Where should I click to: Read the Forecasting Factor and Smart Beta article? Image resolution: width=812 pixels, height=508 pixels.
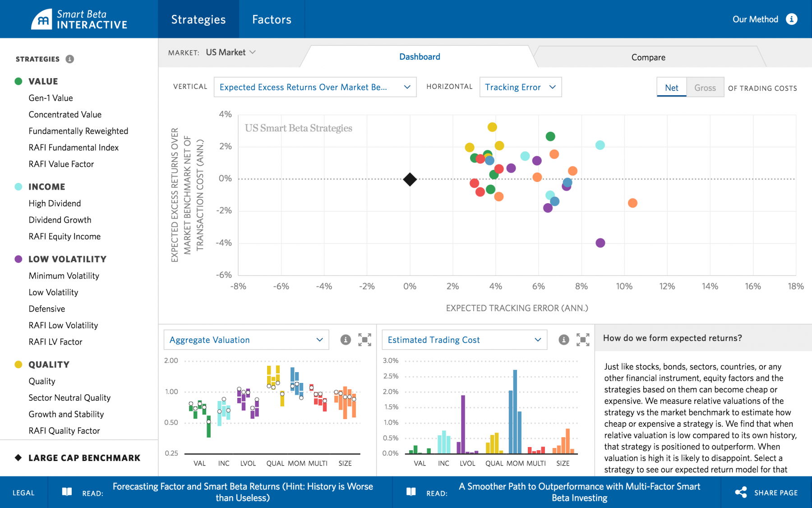243,492
